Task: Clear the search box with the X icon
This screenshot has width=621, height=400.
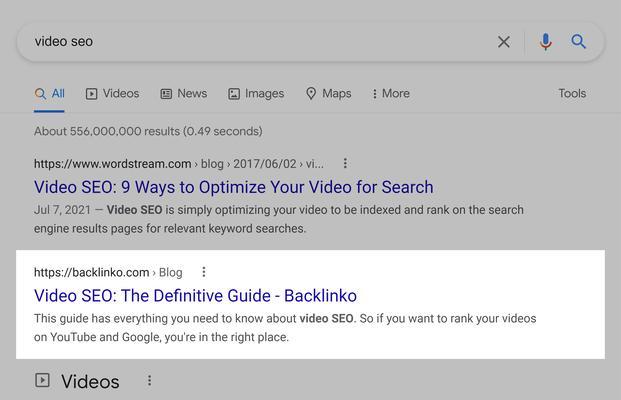Action: (x=503, y=42)
